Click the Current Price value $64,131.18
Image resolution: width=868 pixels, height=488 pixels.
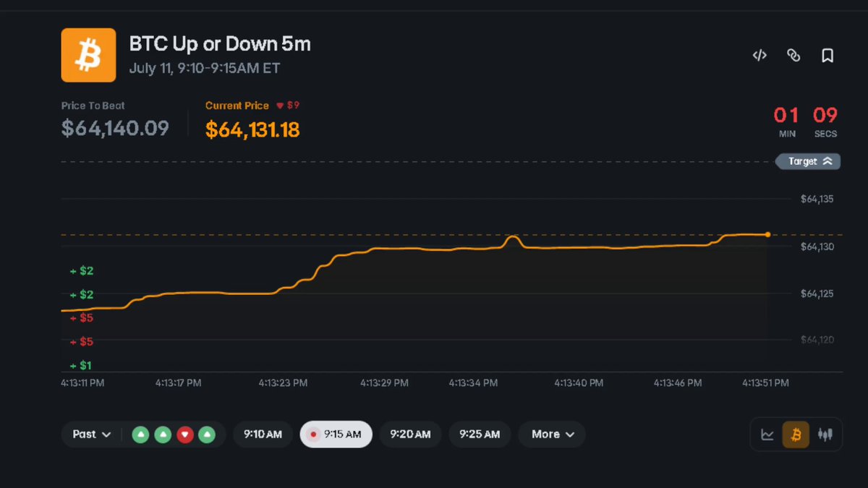coord(252,129)
